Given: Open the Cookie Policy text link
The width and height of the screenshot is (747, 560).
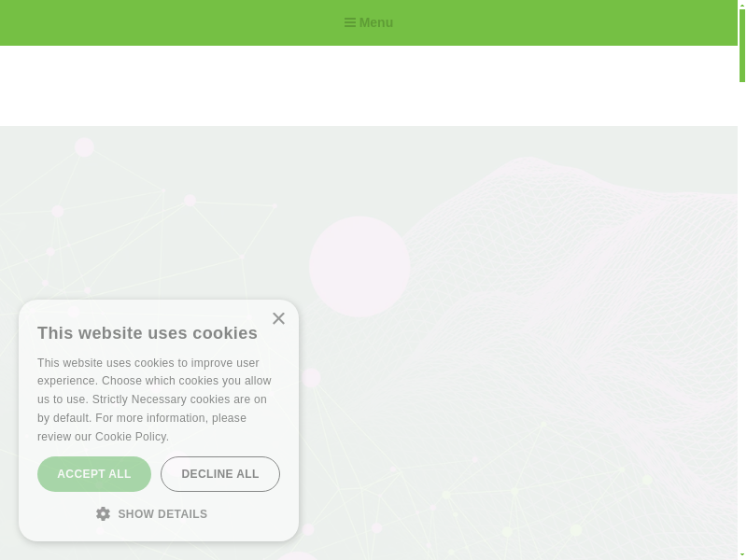Looking at the screenshot, I should click(131, 437).
